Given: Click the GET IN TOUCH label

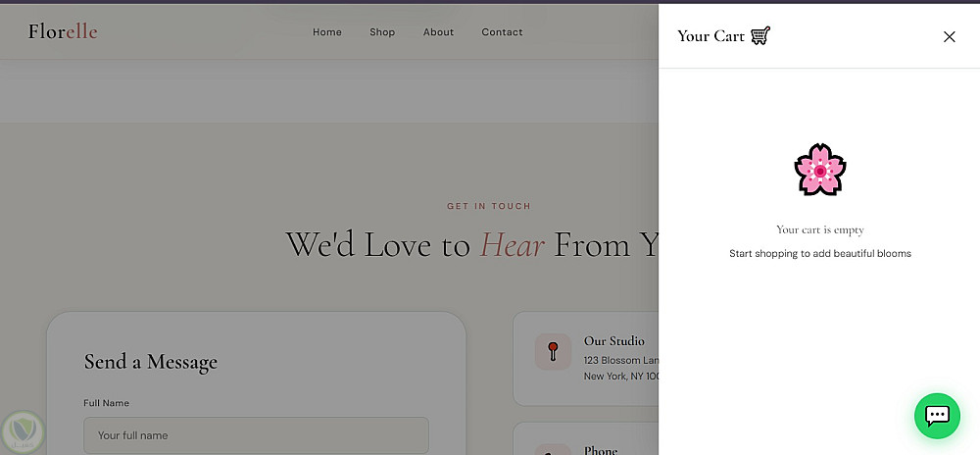Looking at the screenshot, I should pyautogui.click(x=489, y=206).
